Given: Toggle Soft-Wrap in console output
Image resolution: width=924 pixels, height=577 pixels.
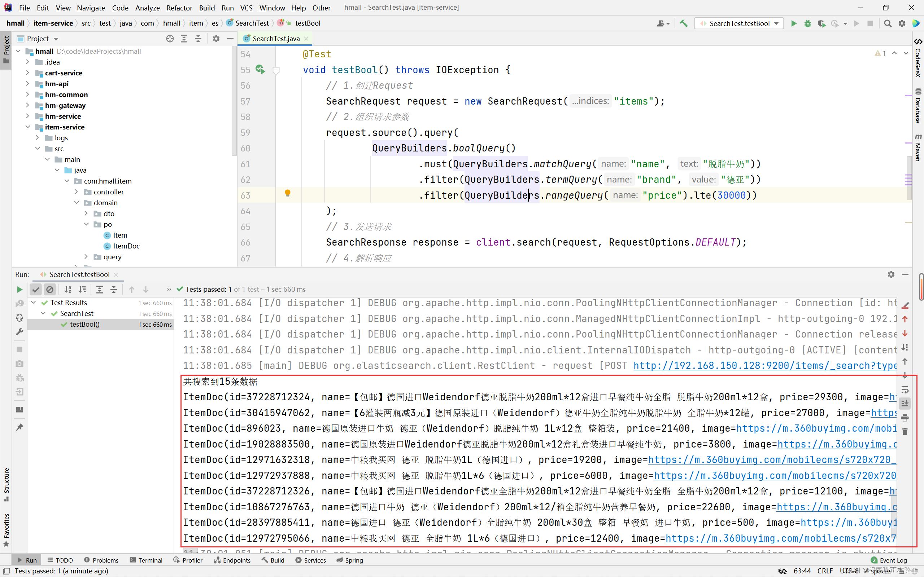Looking at the screenshot, I should pyautogui.click(x=905, y=389).
